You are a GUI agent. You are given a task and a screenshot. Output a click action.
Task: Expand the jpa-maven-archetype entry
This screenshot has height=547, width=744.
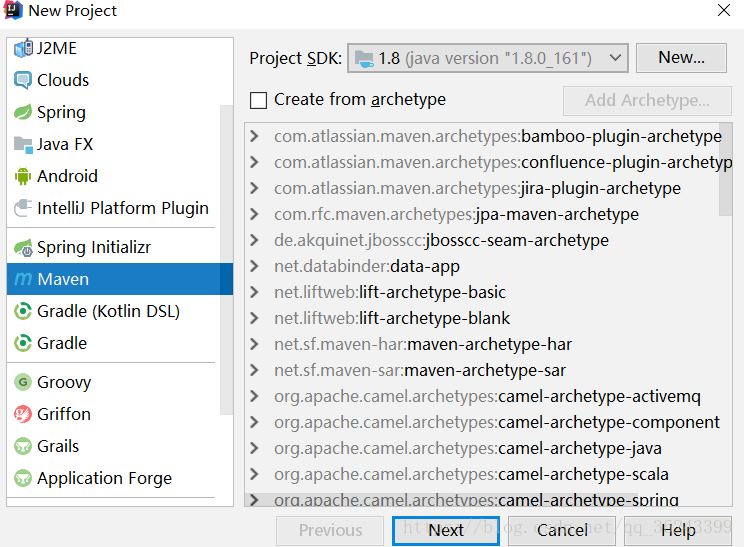(x=255, y=214)
